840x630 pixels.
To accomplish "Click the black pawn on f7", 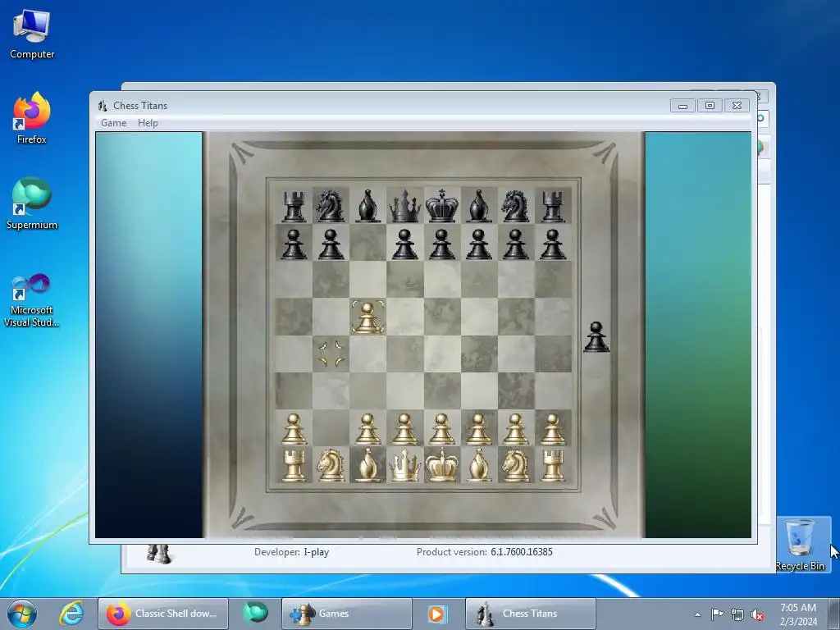I will click(x=479, y=244).
